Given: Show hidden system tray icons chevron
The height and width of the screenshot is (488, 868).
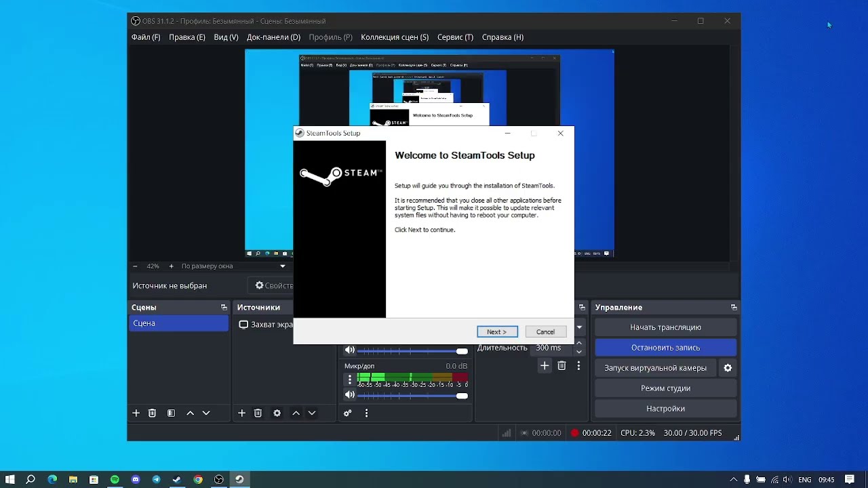Looking at the screenshot, I should 733,479.
